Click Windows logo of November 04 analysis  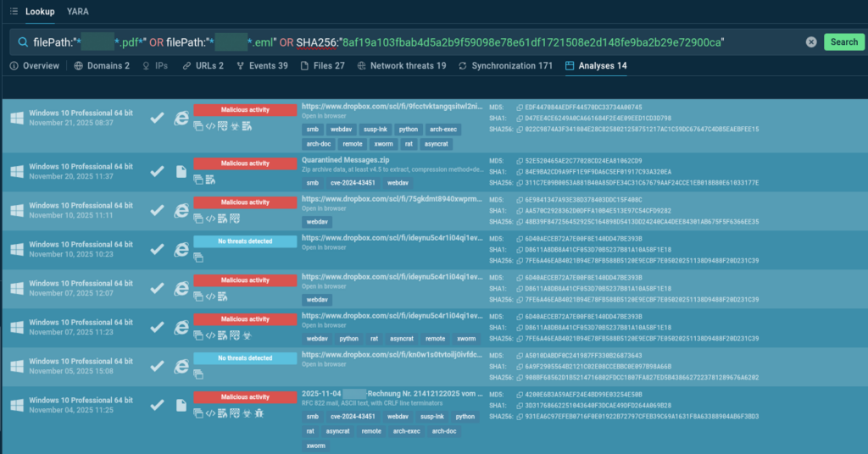pos(16,404)
